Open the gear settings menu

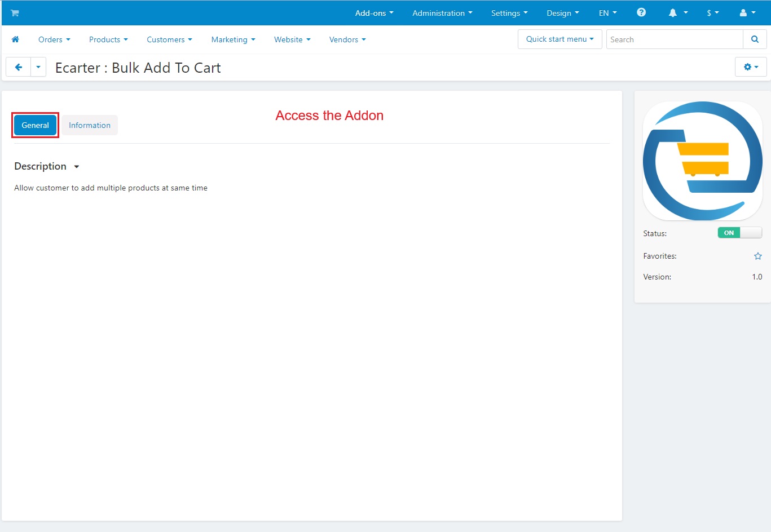tap(751, 66)
